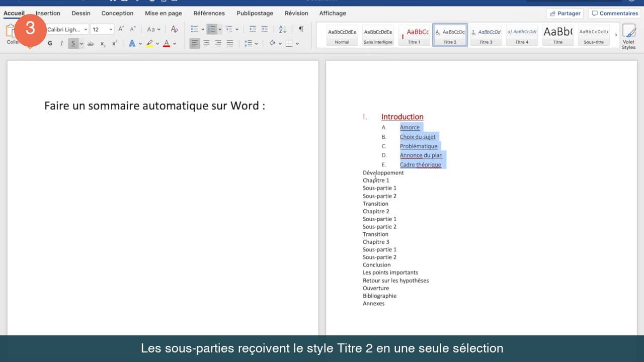644x362 pixels.
Task: Open the highlight color dropdown arrow
Action: (157, 44)
